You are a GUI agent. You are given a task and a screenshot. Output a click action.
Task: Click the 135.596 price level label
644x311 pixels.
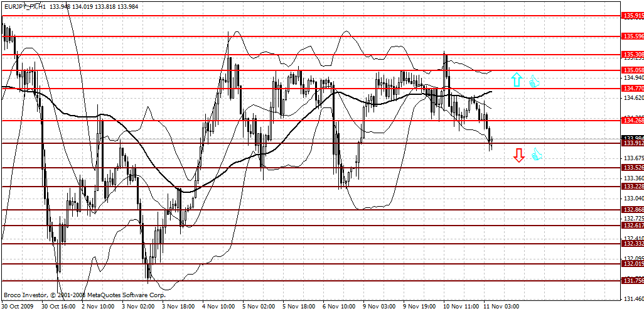click(x=631, y=36)
